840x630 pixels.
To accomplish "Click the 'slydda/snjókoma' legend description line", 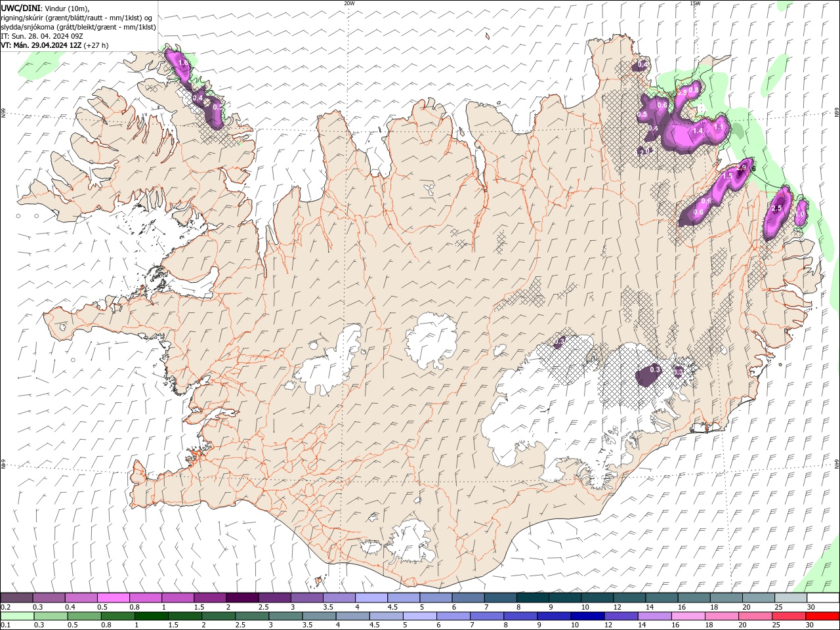I will [79, 27].
